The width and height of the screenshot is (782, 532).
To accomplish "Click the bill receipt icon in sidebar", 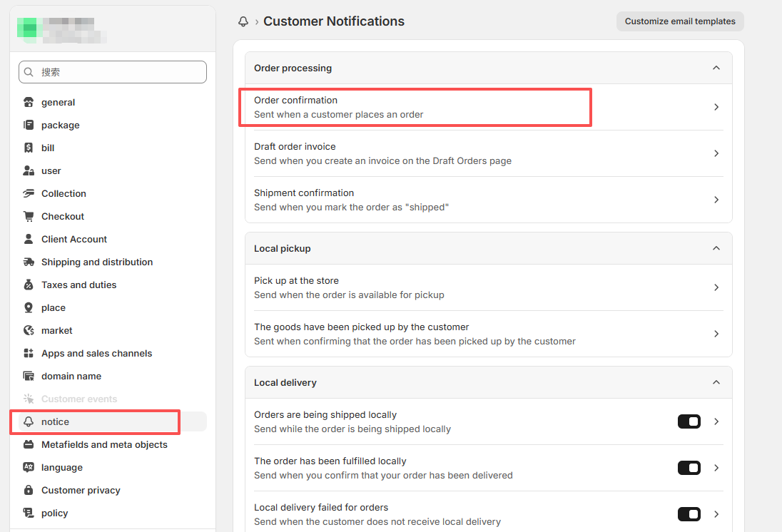I will (29, 148).
